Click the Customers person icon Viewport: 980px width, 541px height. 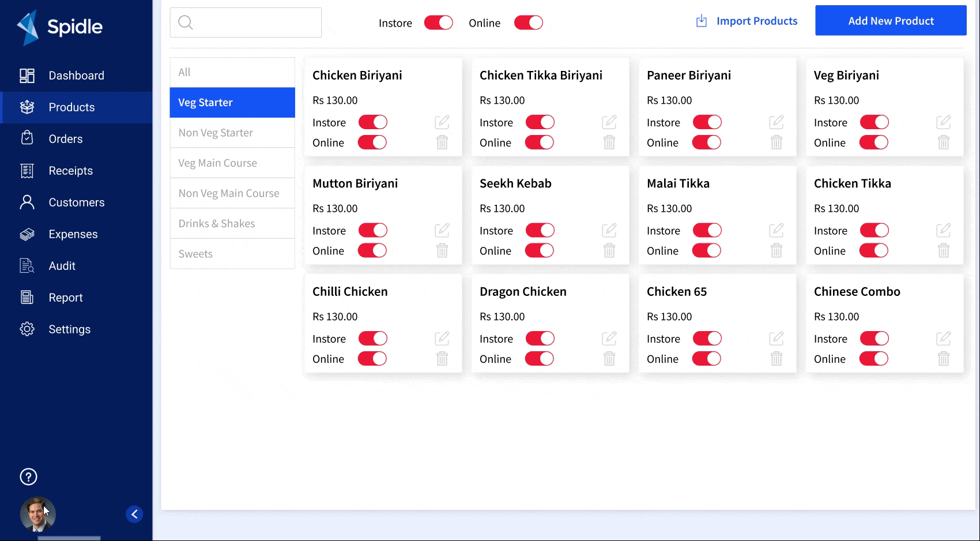point(27,202)
